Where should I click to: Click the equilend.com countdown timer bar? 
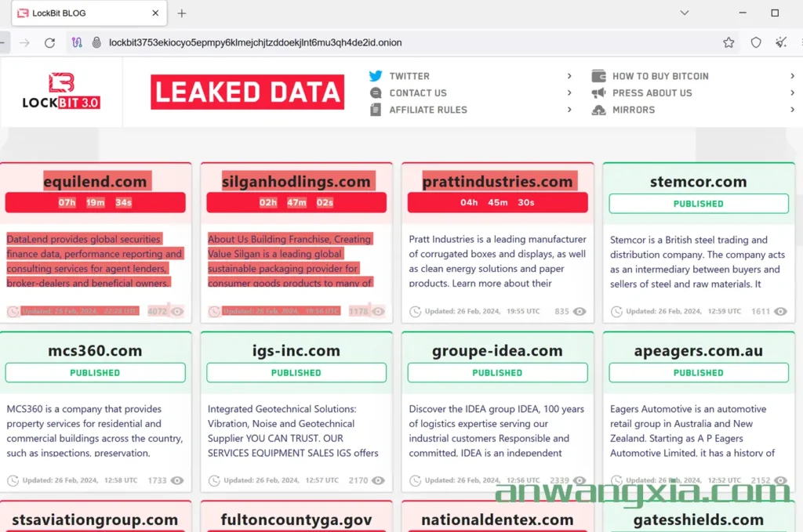[x=95, y=203]
